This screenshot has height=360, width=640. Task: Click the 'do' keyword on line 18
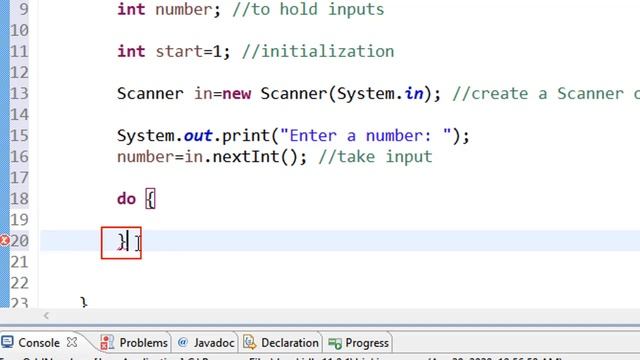pos(126,199)
